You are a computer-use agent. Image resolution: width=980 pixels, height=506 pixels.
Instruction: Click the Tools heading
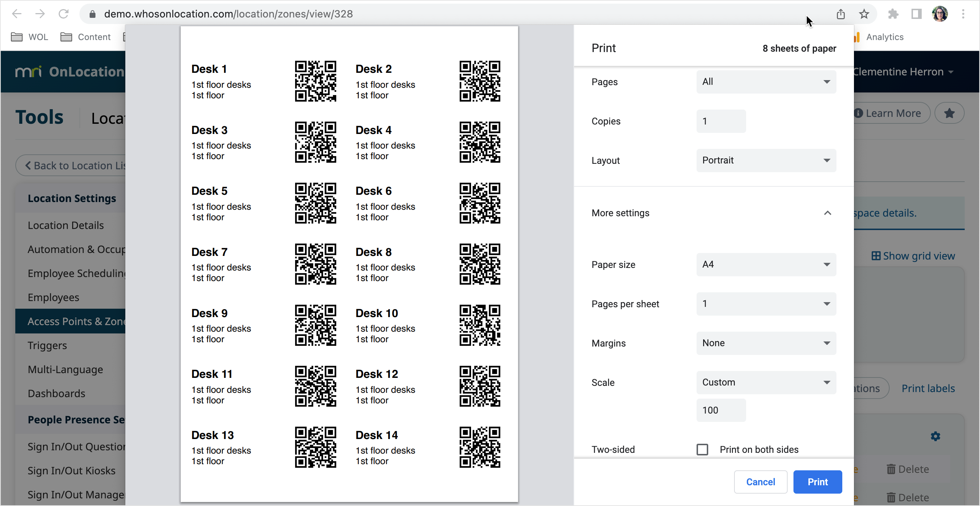pyautogui.click(x=39, y=117)
